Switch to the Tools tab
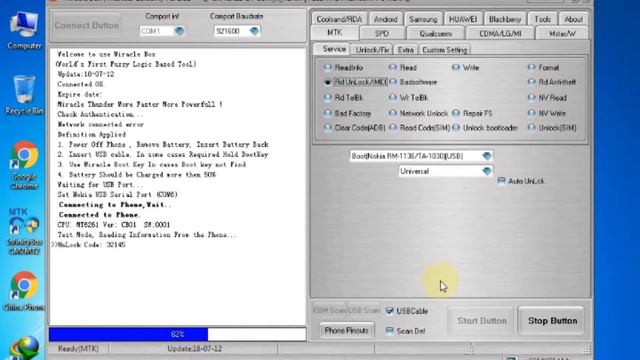This screenshot has height=360, width=640. coord(542,19)
